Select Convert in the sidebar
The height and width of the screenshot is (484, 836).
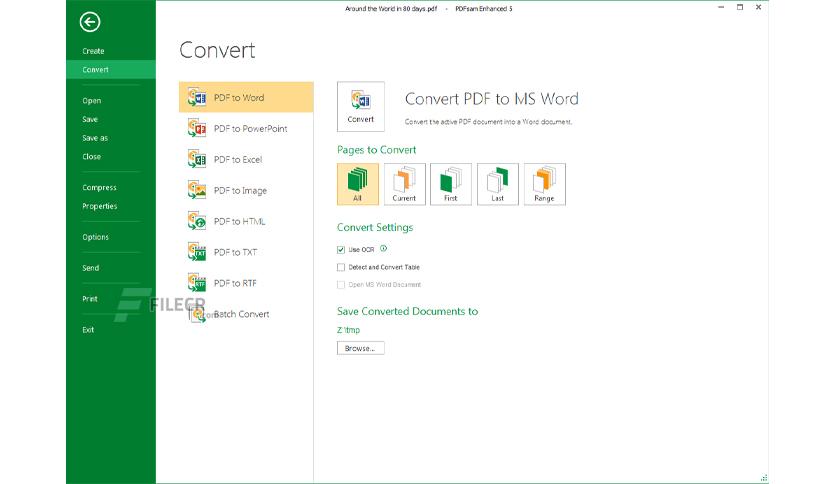[111, 70]
